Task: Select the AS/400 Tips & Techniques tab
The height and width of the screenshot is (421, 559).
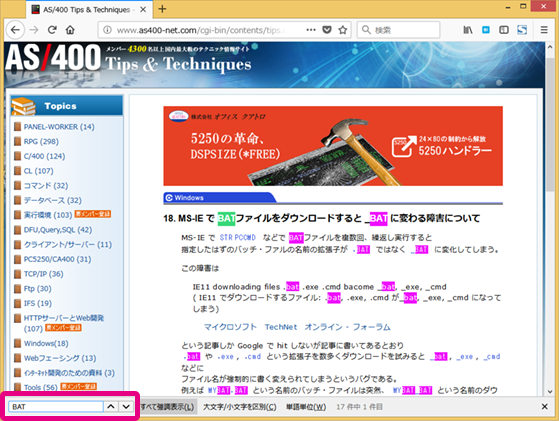Action: click(x=89, y=10)
